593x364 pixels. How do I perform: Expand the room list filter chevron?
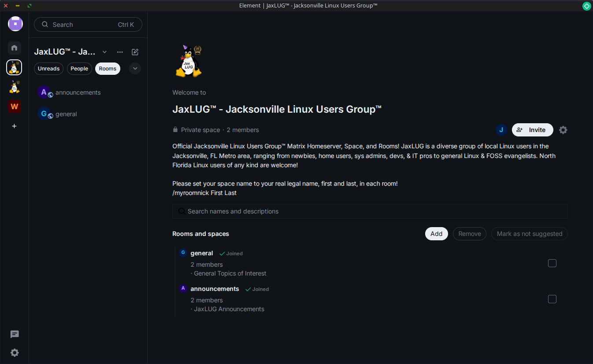tap(135, 69)
